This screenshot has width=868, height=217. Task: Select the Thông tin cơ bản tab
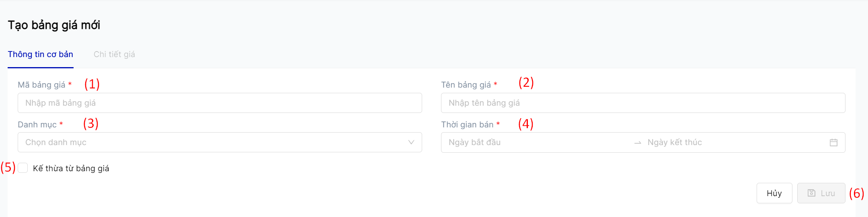pyautogui.click(x=40, y=54)
